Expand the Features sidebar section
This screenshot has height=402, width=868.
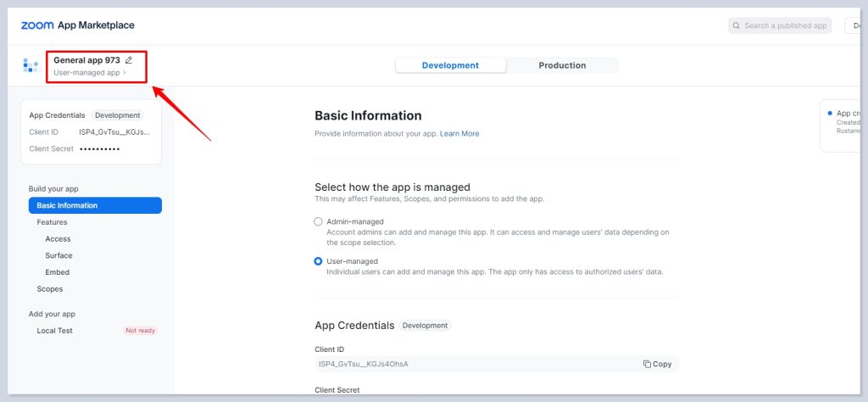coord(52,222)
